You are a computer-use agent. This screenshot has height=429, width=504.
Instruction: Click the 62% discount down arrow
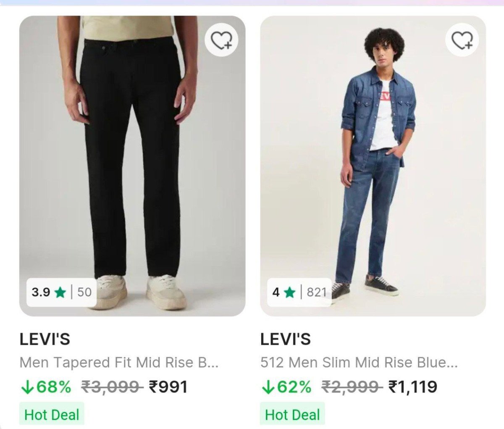pyautogui.click(x=267, y=387)
